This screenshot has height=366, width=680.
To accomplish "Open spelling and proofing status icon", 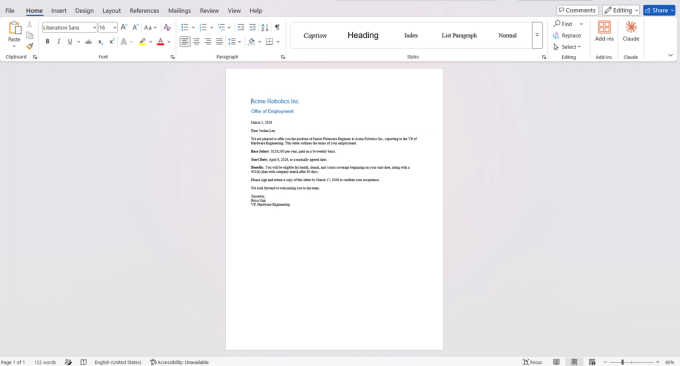I will click(68, 362).
